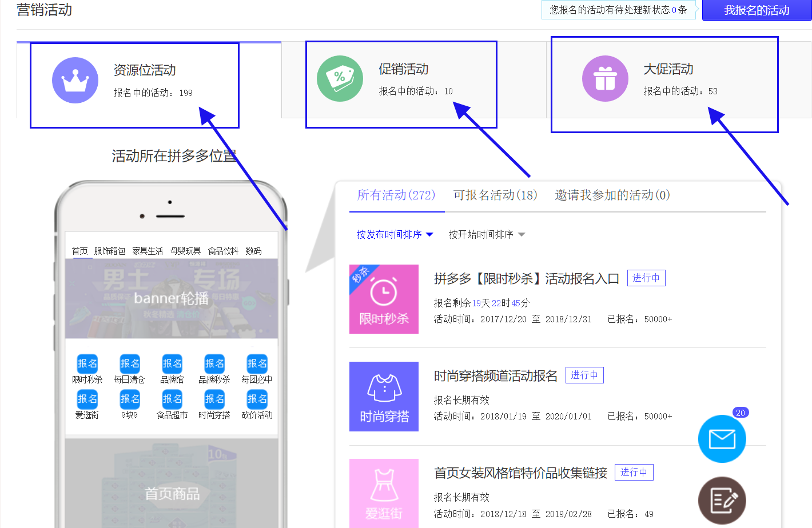Select 食品饮料 in phone mockup nav
The height and width of the screenshot is (528, 812).
[223, 251]
